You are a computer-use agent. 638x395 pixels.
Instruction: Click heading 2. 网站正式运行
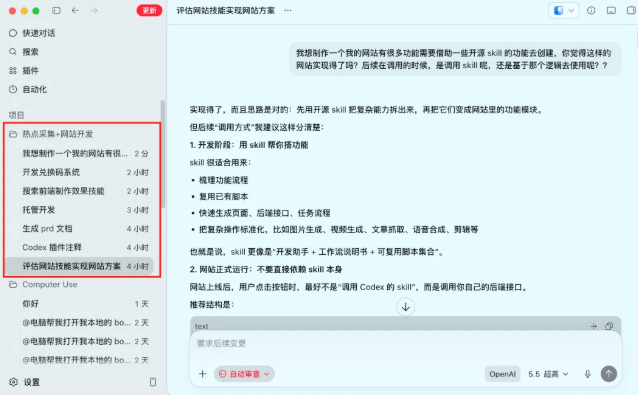(x=266, y=269)
